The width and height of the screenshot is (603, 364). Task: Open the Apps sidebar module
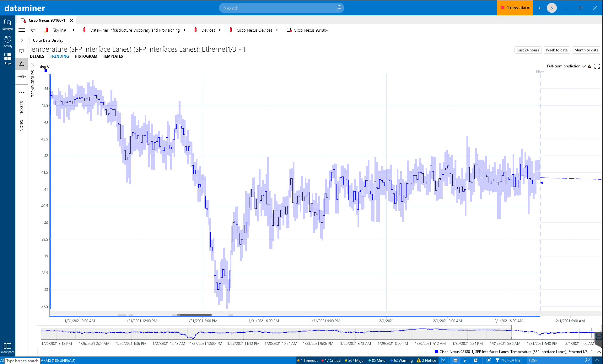point(8,59)
